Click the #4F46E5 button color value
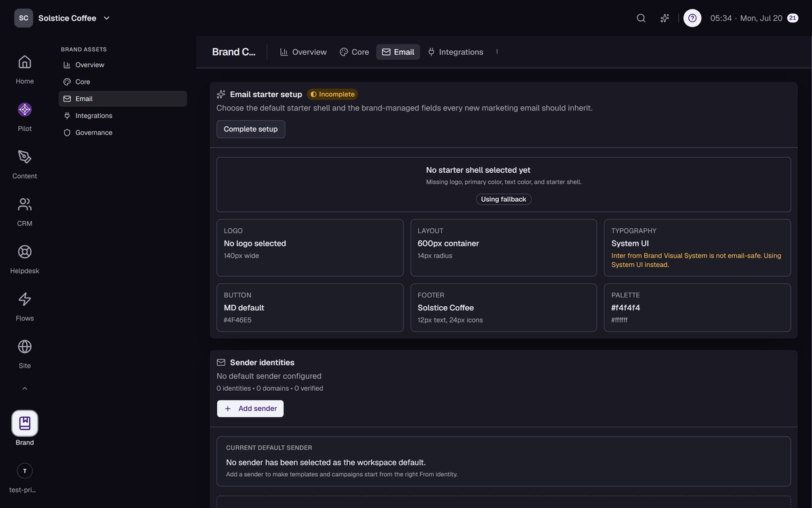Viewport: 812px width, 508px height. tap(238, 320)
